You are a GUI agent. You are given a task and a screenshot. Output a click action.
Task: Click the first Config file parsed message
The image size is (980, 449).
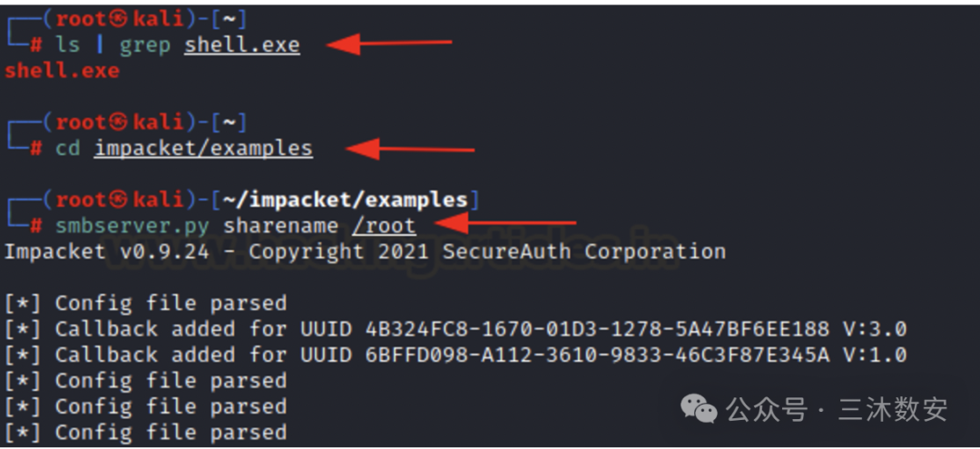[x=145, y=304]
